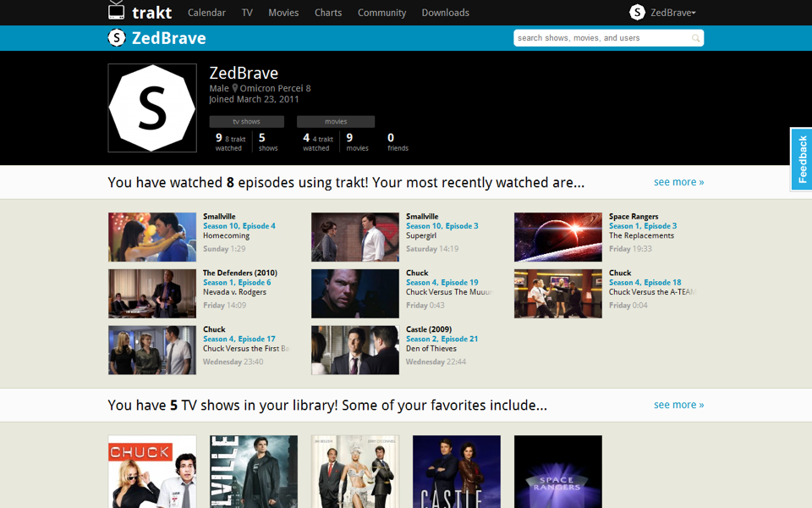This screenshot has width=812, height=508.
Task: Click the show title 'The Defenders (2010)'
Action: (x=240, y=273)
